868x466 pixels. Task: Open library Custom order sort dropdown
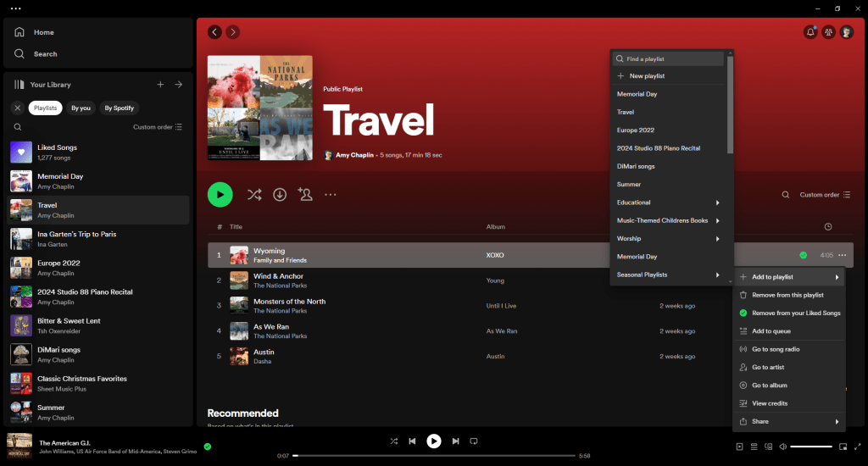158,127
